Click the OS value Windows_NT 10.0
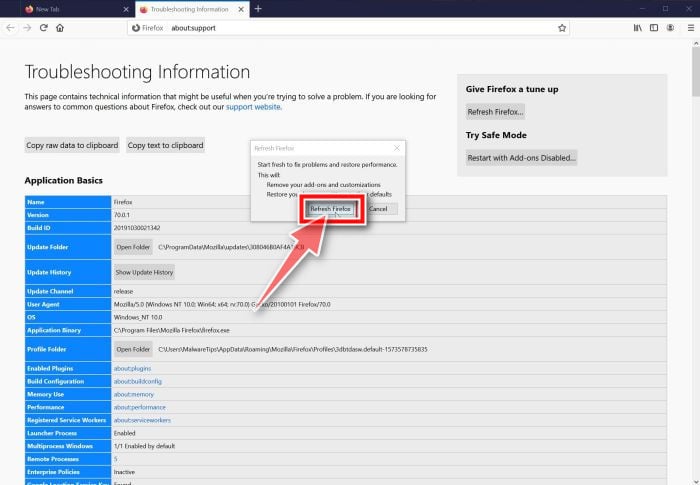Screen dimensions: 700x485 138,317
